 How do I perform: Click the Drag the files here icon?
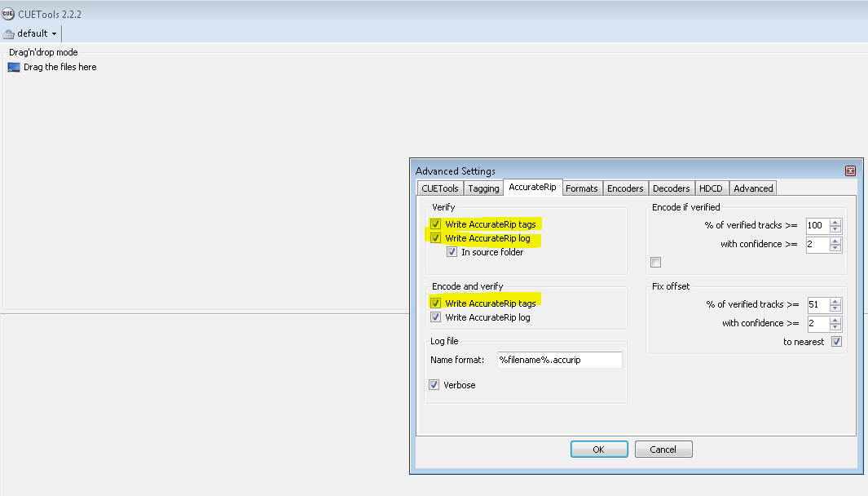click(14, 67)
